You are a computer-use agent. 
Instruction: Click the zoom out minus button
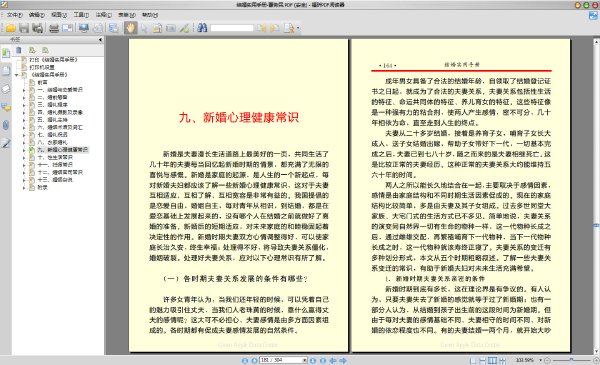(547, 360)
